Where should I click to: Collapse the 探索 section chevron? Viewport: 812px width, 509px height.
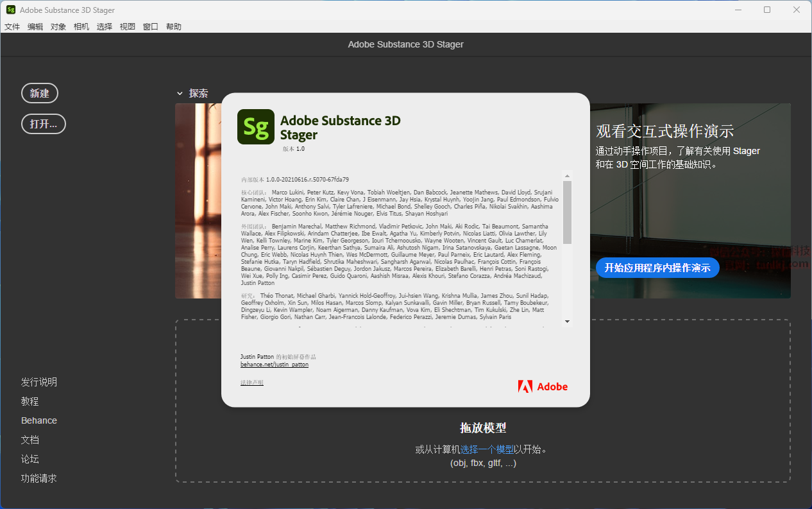180,94
